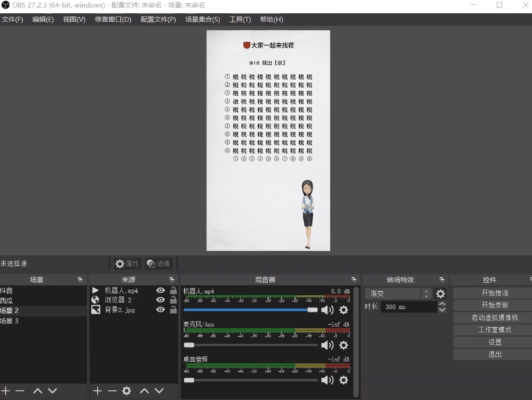Click the transition properties gear beside 渐变
This screenshot has width=532, height=400.
point(440,293)
